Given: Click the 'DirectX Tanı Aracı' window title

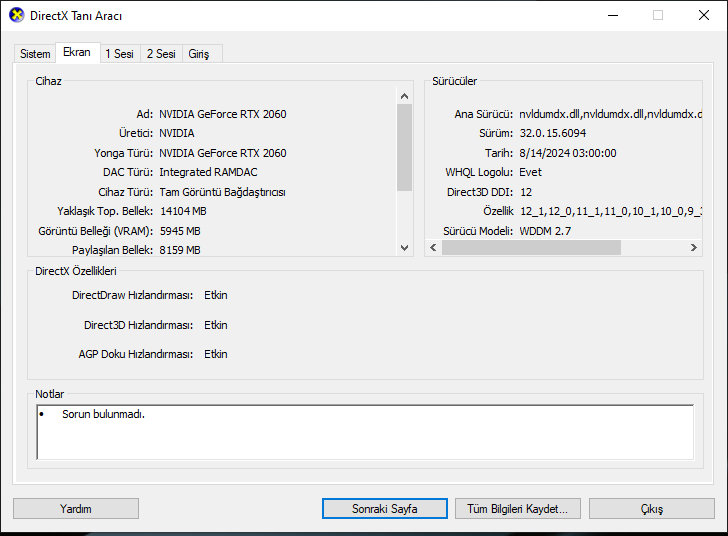Looking at the screenshot, I should 76,16.
